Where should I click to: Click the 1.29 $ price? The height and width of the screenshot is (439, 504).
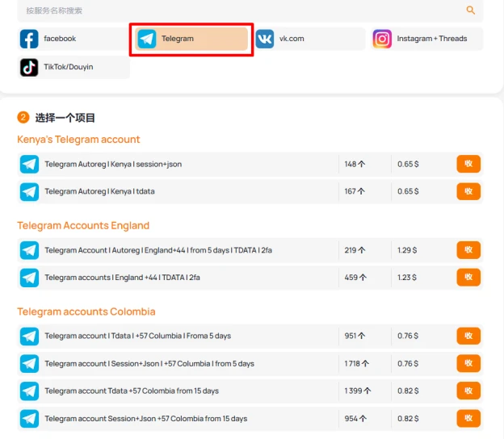pyautogui.click(x=407, y=250)
